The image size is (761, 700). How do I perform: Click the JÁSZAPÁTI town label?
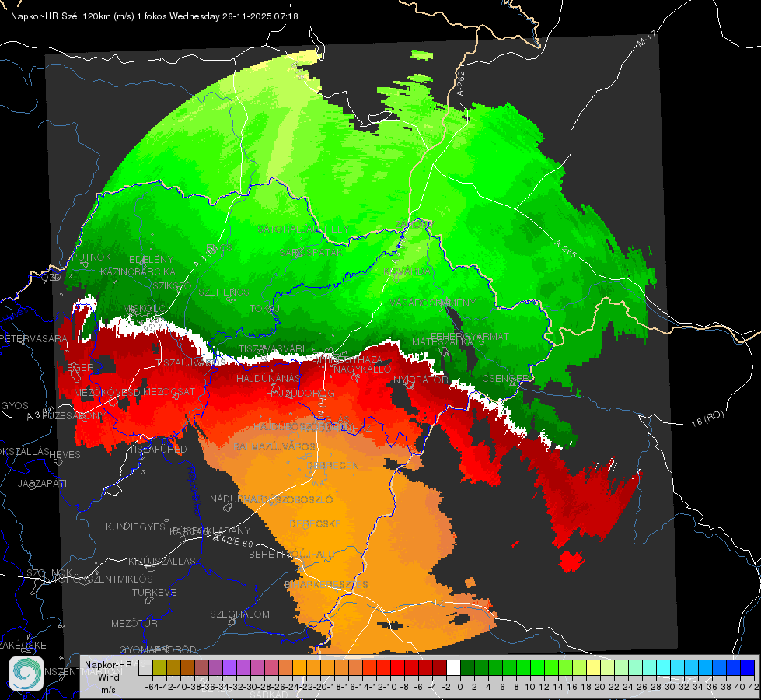pyautogui.click(x=42, y=483)
